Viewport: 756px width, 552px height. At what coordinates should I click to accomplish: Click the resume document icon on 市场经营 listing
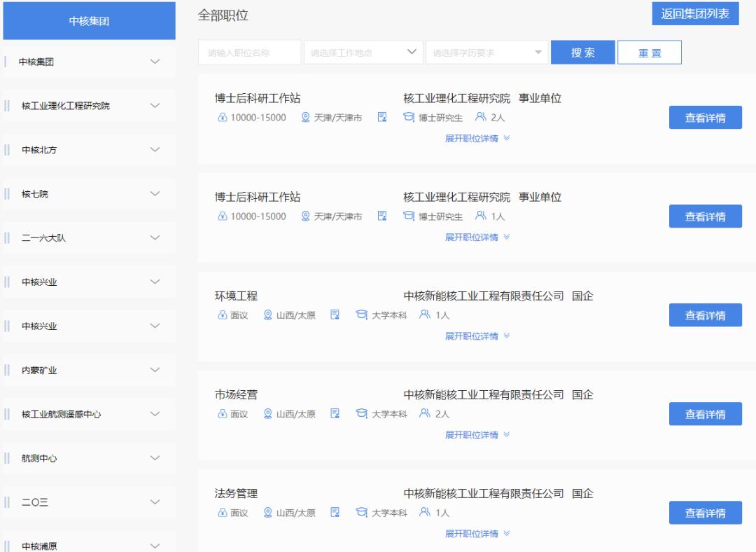[335, 413]
